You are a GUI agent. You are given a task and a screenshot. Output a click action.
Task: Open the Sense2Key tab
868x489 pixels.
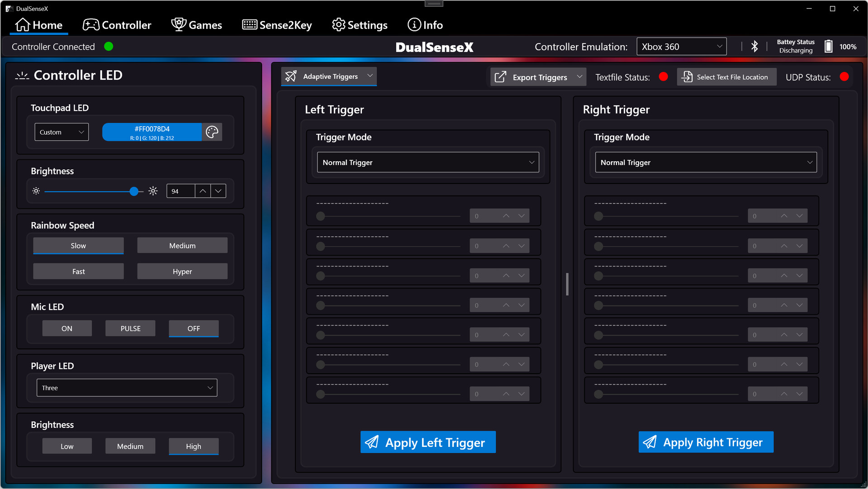277,25
